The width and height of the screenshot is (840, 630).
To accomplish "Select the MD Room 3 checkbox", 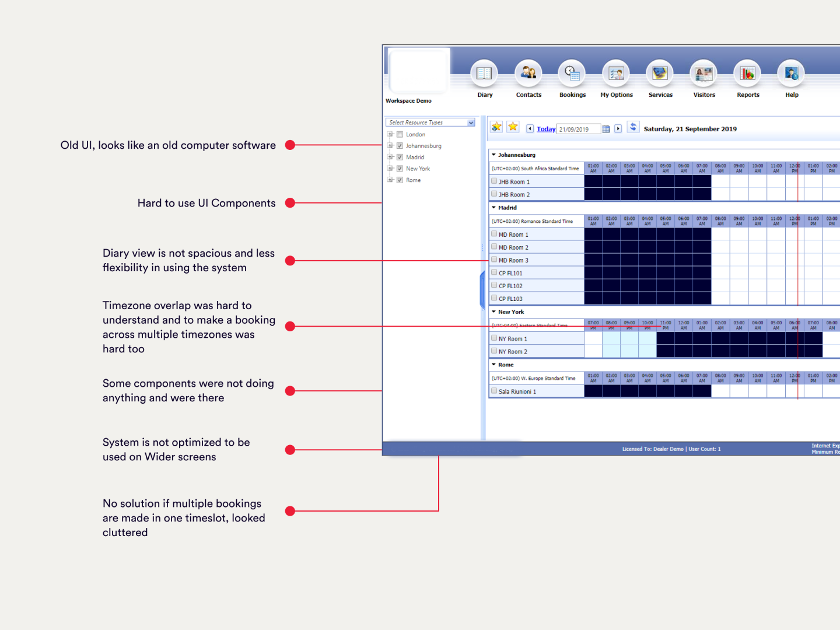I will [x=494, y=259].
